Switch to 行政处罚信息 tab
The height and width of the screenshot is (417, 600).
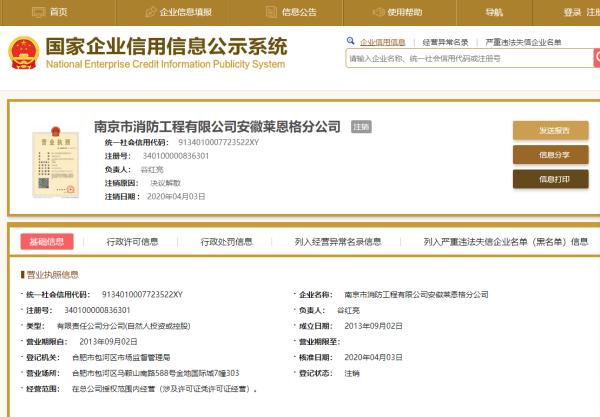click(x=227, y=242)
